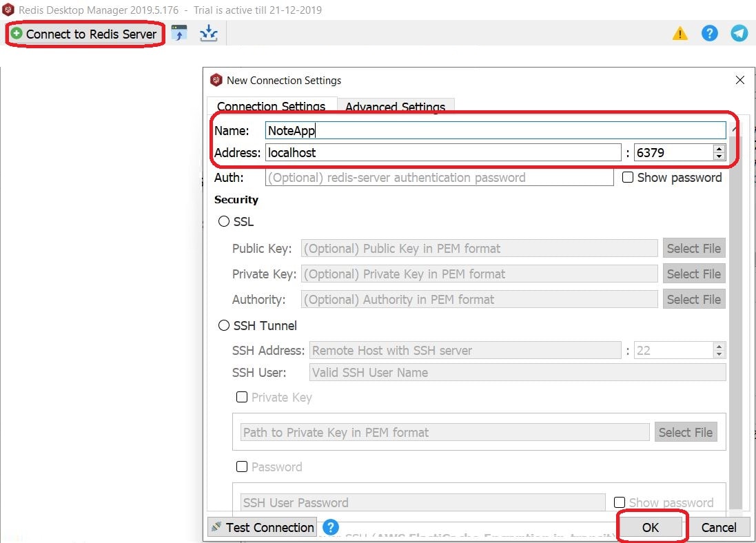The width and height of the screenshot is (756, 543).
Task: Open the blue help icon in toolbar
Action: click(709, 33)
